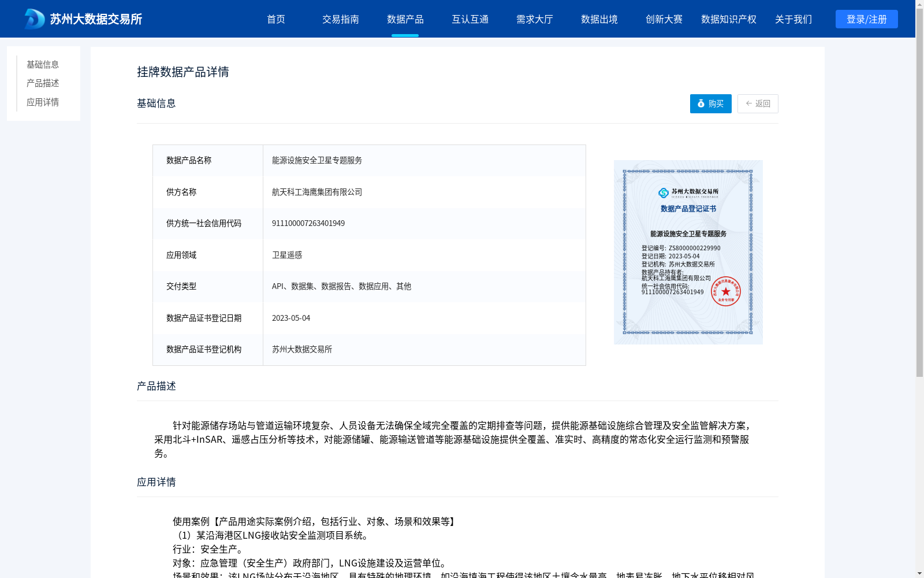Select the 数据产品 navigation tab
Image resolution: width=924 pixels, height=578 pixels.
[x=405, y=19]
